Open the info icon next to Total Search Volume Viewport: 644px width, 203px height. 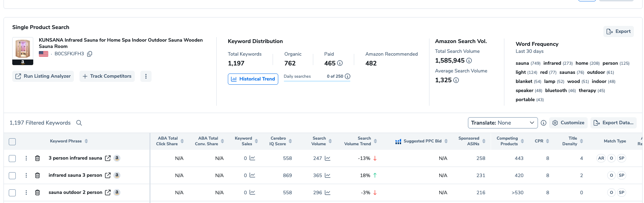[x=469, y=61]
